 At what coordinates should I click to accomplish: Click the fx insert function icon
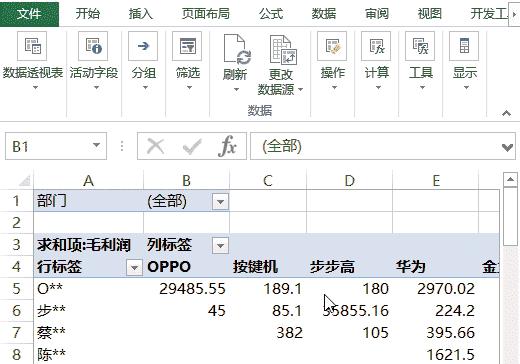227,146
